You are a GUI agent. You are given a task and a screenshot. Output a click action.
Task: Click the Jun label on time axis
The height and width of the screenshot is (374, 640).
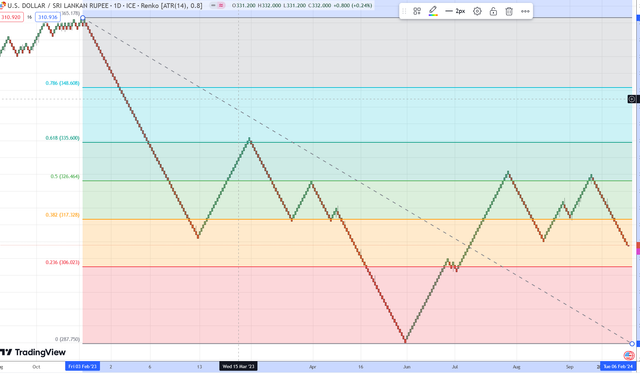click(407, 367)
